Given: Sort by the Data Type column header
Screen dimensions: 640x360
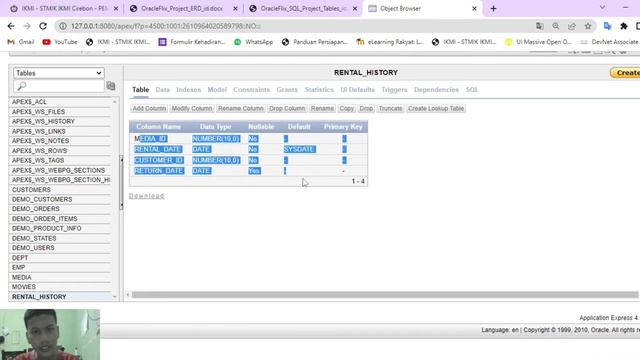Looking at the screenshot, I should coord(216,127).
